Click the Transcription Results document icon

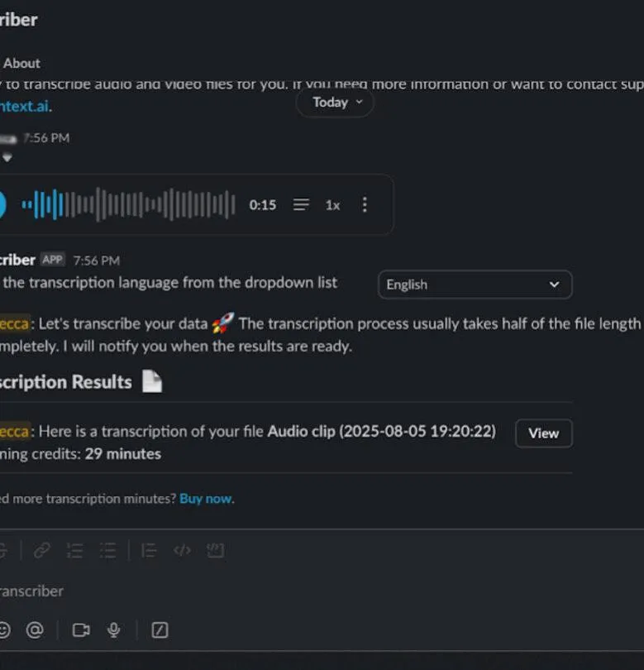point(152,381)
